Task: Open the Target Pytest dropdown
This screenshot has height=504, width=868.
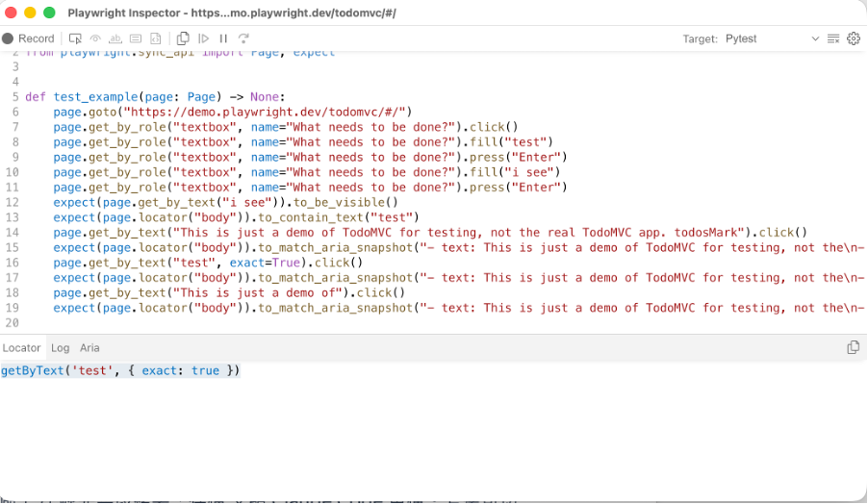Action: pos(772,38)
